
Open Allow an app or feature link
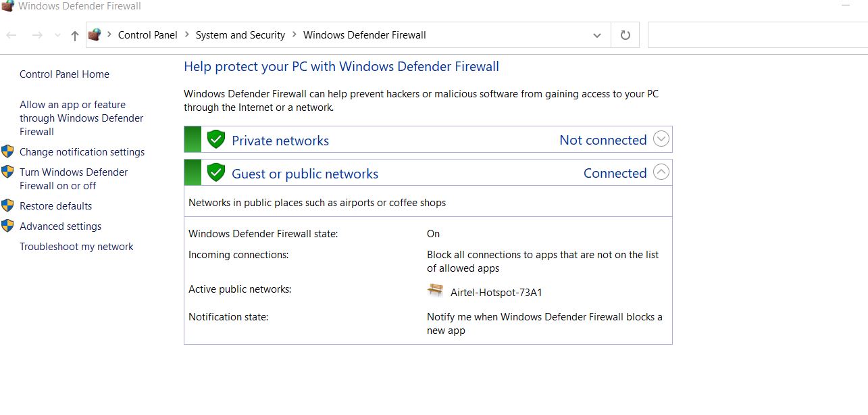click(x=82, y=118)
